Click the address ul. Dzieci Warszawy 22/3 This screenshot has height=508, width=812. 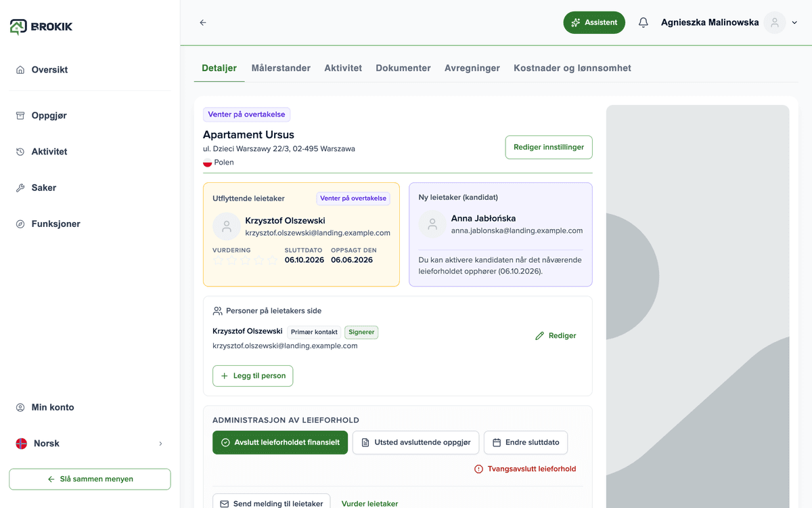point(279,148)
